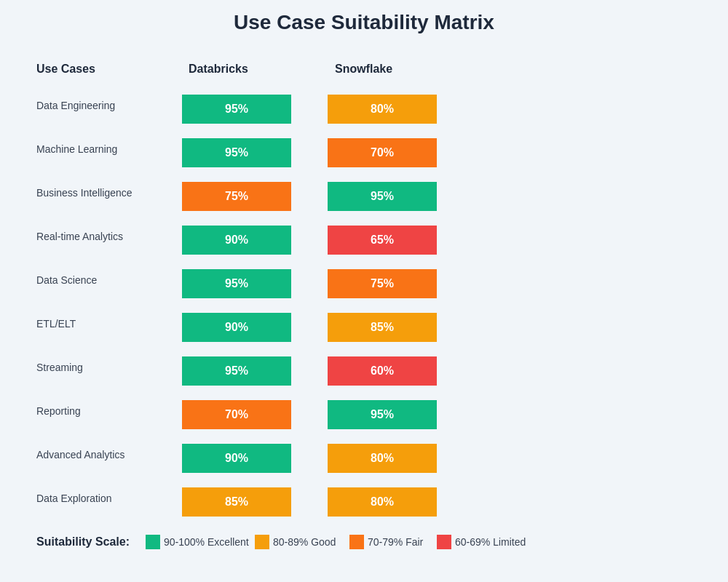Click Snowflake ETL/ELT 85% cell
Viewport: 728px width, 582px height.
coord(382,327)
